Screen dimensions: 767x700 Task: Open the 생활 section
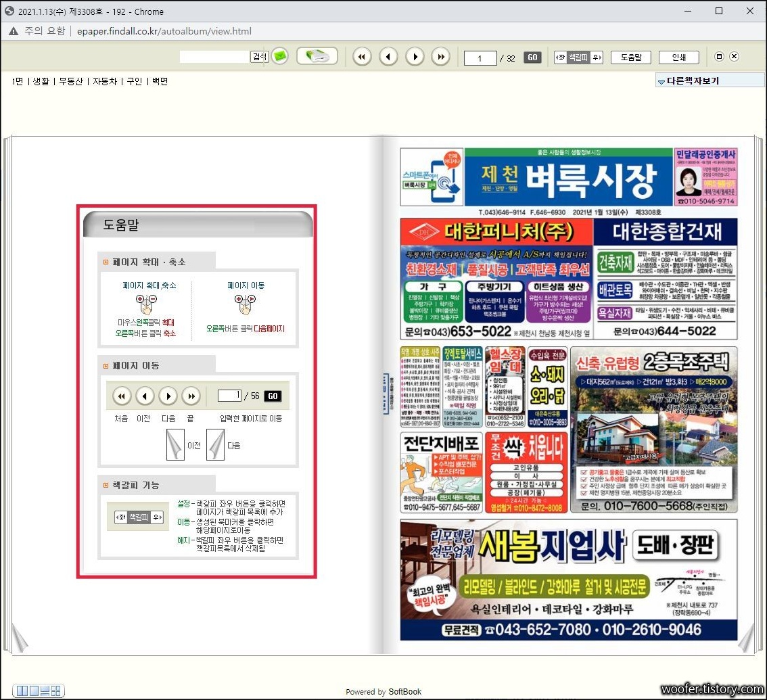(41, 81)
